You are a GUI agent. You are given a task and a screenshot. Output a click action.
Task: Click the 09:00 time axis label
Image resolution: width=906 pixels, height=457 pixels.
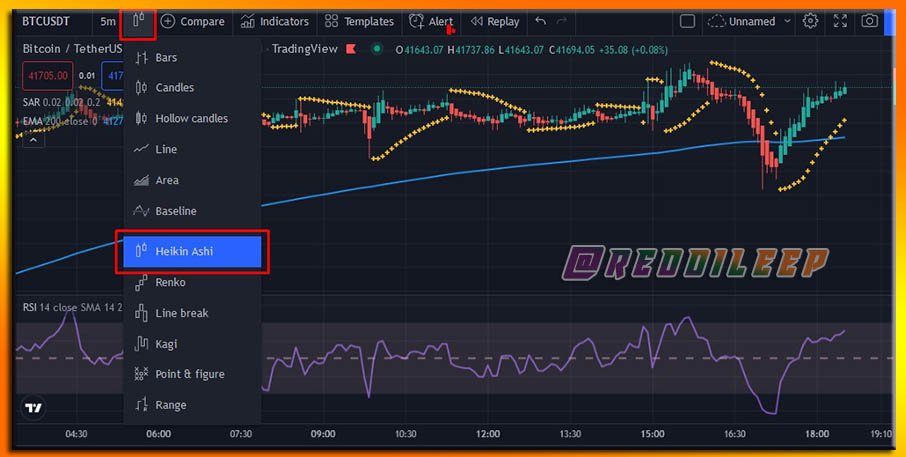pos(323,434)
